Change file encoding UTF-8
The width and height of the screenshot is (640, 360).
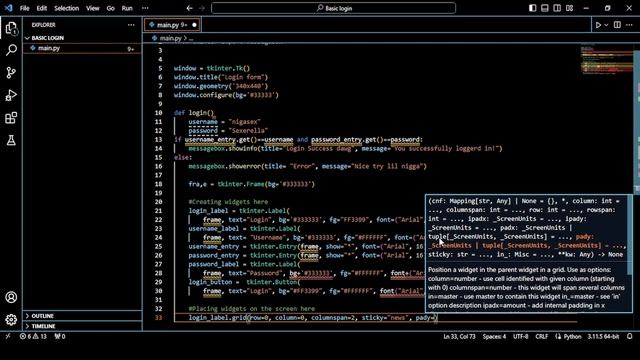(520, 336)
